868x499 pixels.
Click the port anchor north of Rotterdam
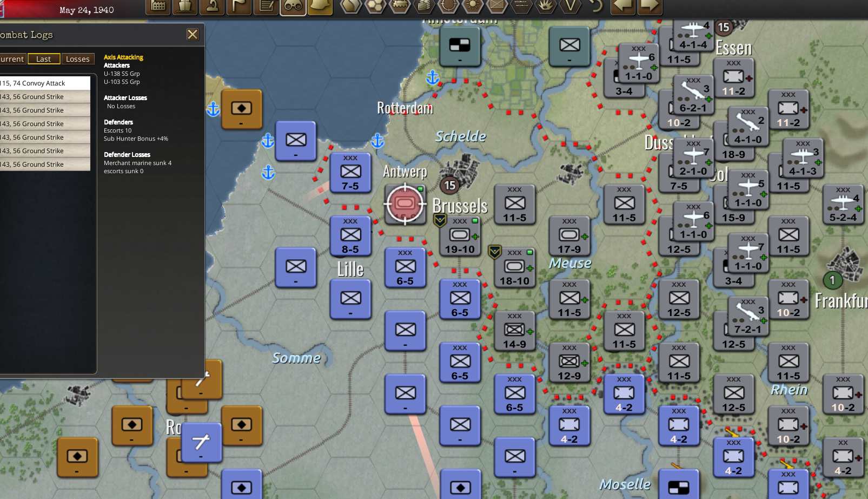click(x=432, y=77)
